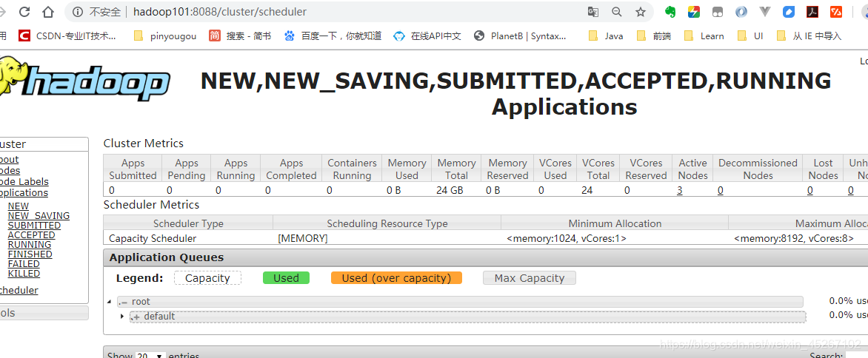Open the red PDF extension icon
Image resolution: width=868 pixels, height=358 pixels.
point(812,12)
